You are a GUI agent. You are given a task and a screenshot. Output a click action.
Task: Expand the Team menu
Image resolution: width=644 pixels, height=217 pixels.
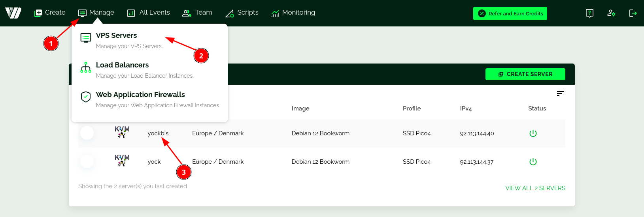197,13
